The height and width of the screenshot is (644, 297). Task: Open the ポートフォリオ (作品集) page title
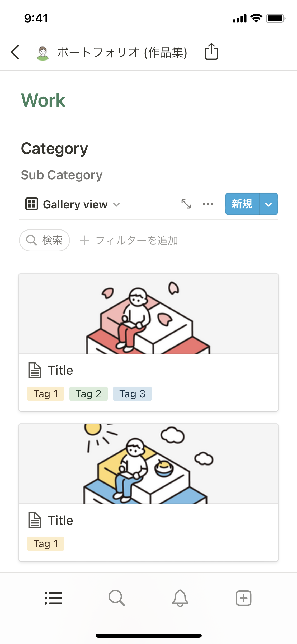(x=122, y=52)
